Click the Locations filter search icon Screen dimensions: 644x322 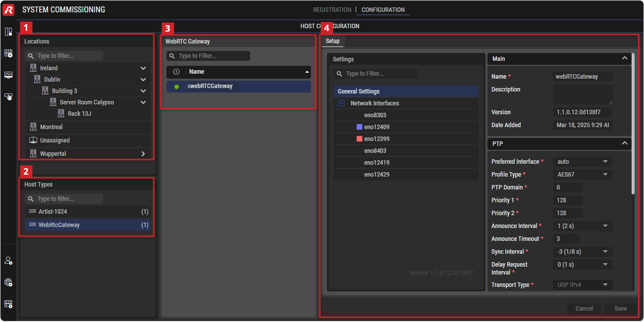(x=31, y=56)
